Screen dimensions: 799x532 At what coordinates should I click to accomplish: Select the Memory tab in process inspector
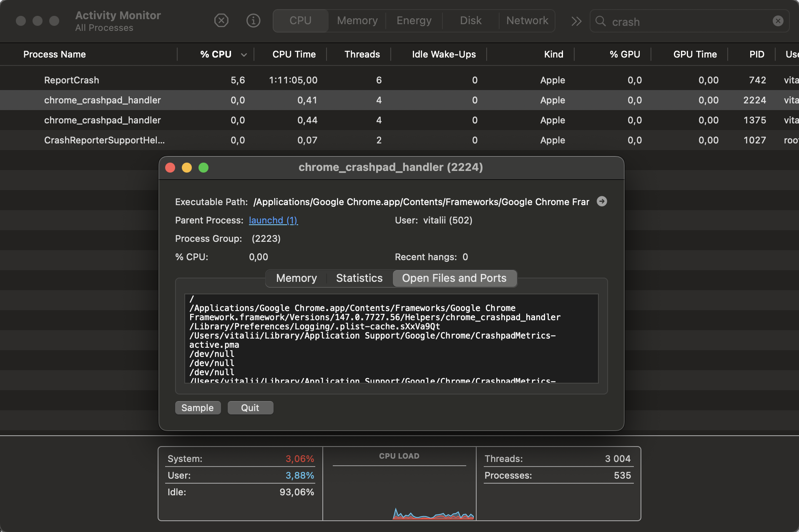(296, 278)
